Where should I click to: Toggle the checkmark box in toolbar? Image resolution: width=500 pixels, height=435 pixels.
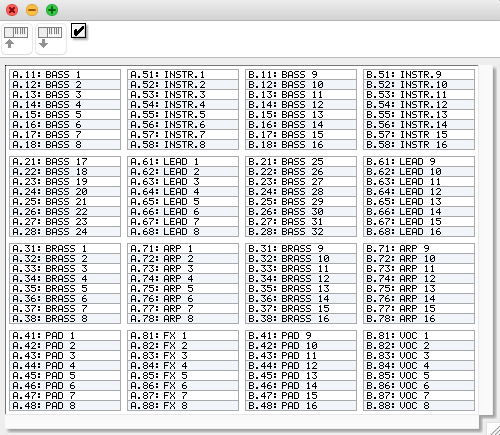pyautogui.click(x=79, y=31)
